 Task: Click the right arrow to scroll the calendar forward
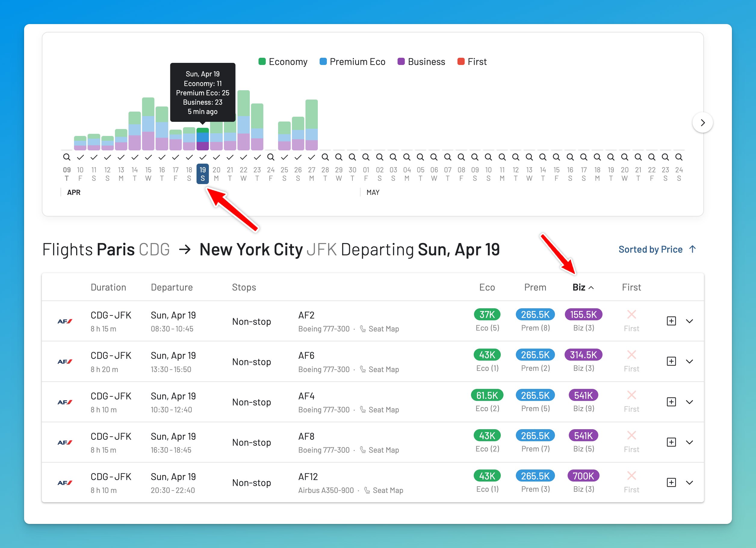(x=703, y=123)
